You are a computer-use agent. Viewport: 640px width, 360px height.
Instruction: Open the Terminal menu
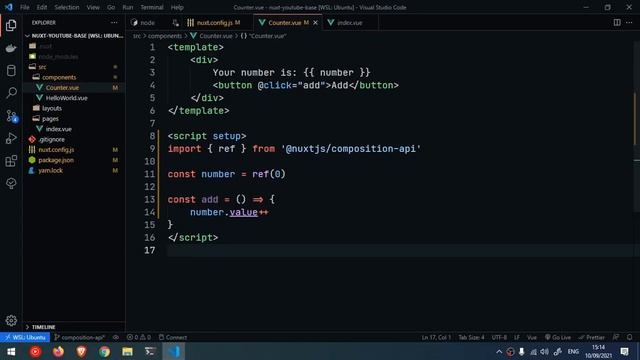pos(152,7)
